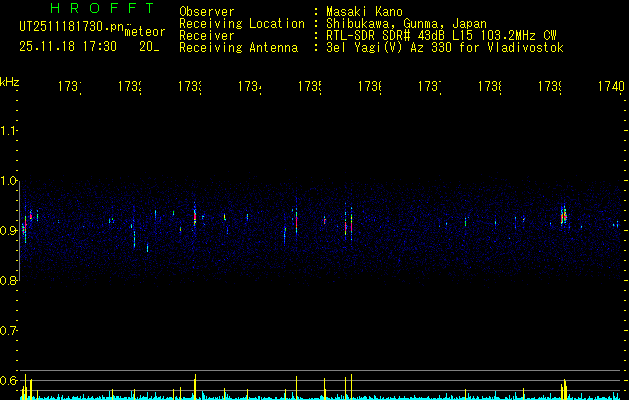
Task: Click the strong red echo just after 1733
Action: [195, 217]
